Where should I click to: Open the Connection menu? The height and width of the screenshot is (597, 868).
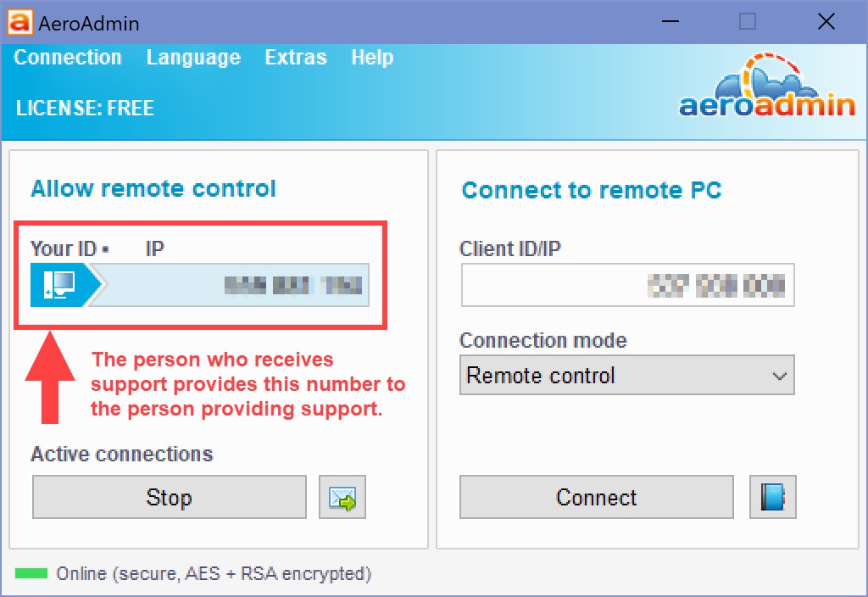tap(68, 58)
